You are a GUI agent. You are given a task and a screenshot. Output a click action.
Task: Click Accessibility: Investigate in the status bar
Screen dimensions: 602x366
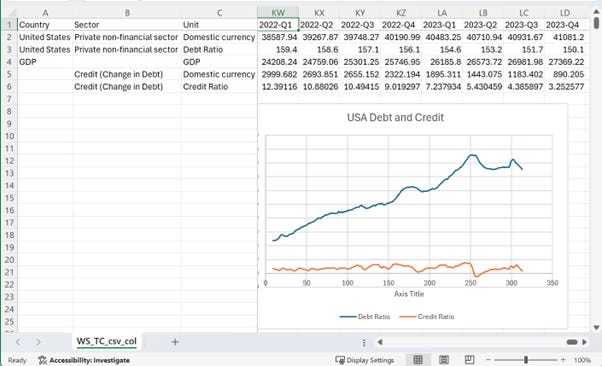(x=84, y=360)
